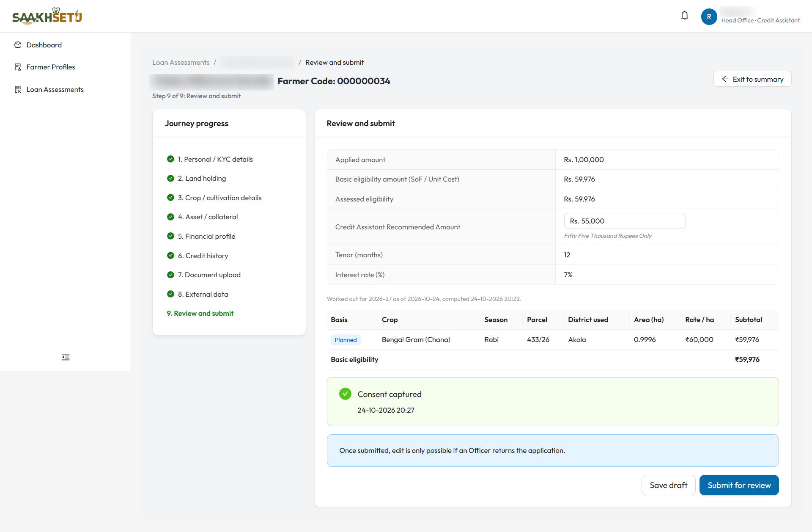Screen dimensions: 812x532
Task: Click parcel number 433/26
Action: coord(538,339)
